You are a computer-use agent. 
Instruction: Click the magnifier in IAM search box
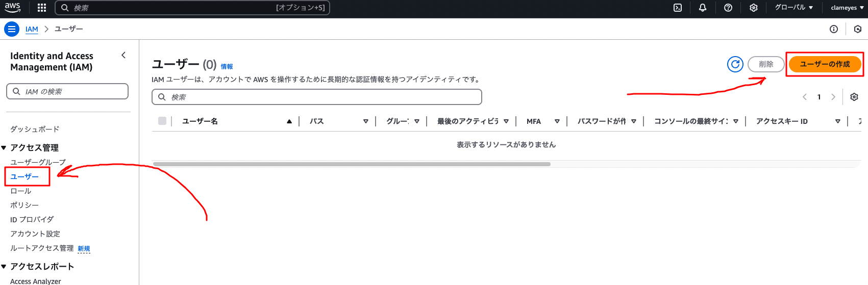click(17, 91)
